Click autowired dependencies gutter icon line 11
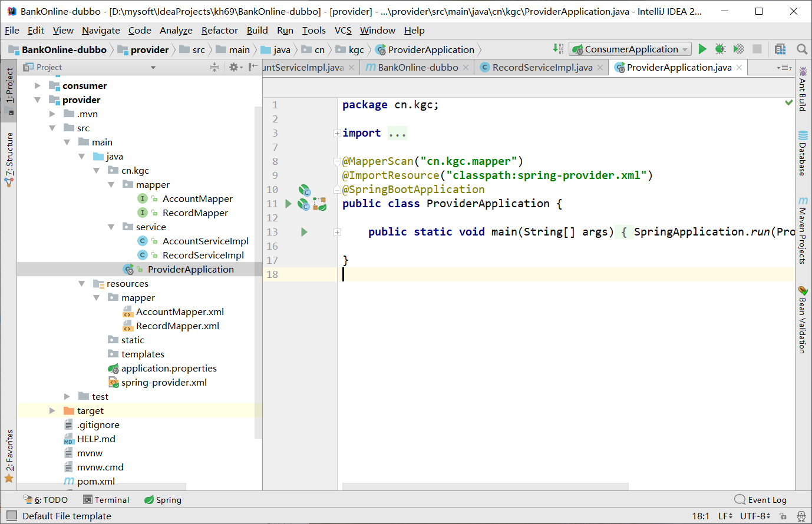This screenshot has height=524, width=812. 320,204
